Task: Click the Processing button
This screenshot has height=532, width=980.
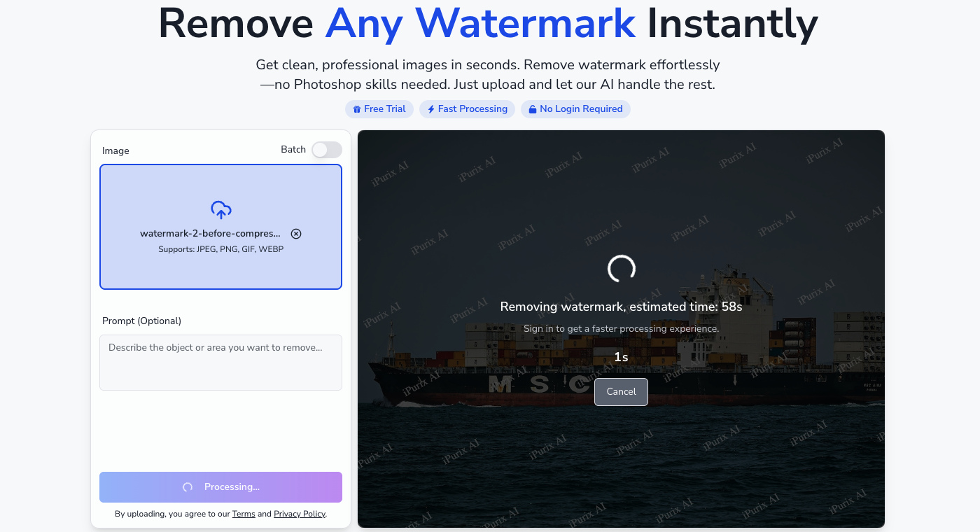Action: pos(220,487)
